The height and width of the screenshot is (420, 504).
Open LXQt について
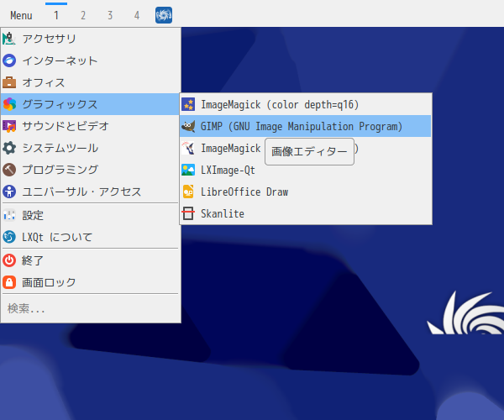pyautogui.click(x=90, y=237)
